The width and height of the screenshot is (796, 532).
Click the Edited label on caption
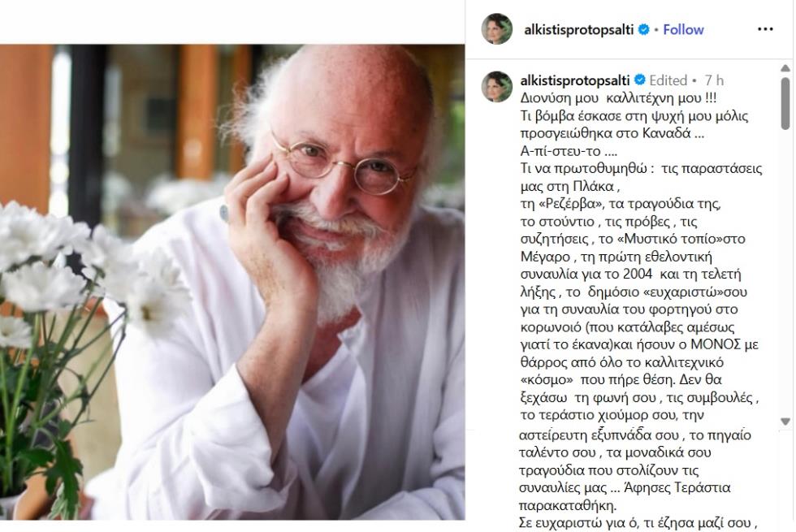(x=668, y=80)
